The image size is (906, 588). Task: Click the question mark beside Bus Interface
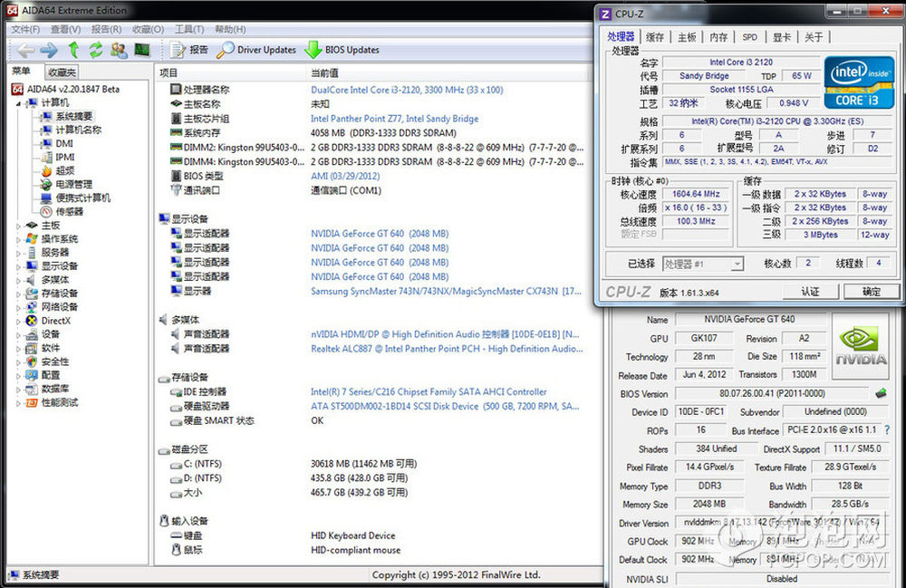click(887, 429)
